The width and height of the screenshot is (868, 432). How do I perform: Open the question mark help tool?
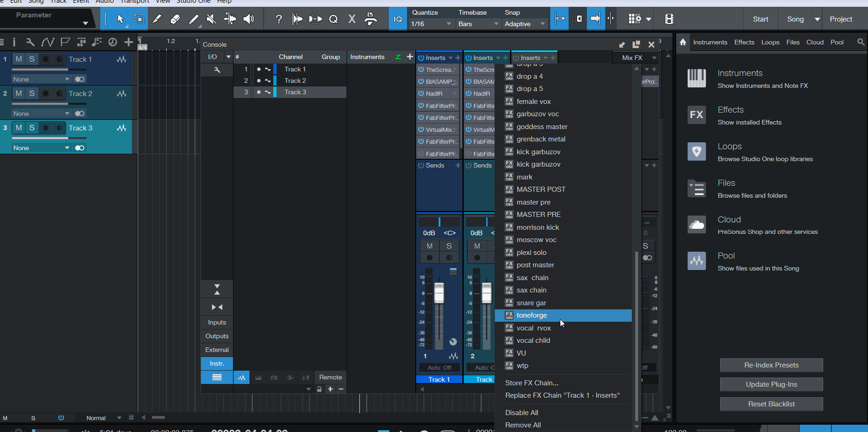pos(278,19)
